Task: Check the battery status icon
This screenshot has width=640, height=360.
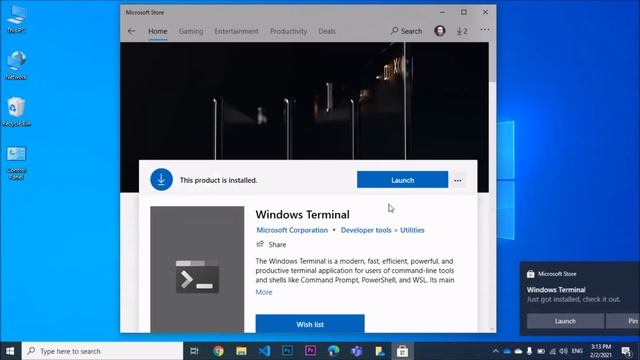Action: coord(541,351)
